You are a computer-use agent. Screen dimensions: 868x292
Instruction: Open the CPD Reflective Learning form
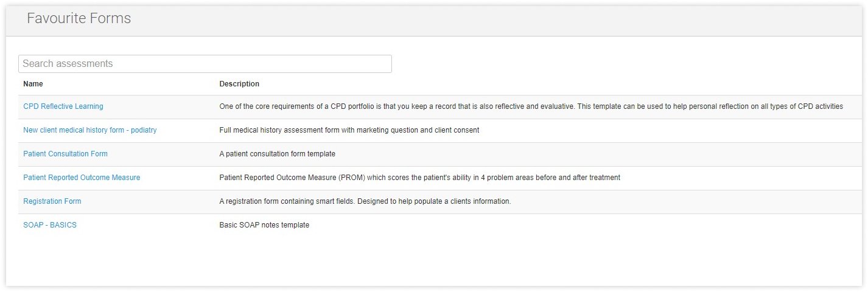[x=63, y=106]
